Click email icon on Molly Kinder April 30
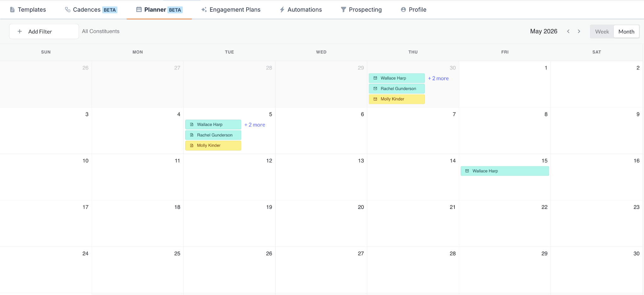 [375, 99]
